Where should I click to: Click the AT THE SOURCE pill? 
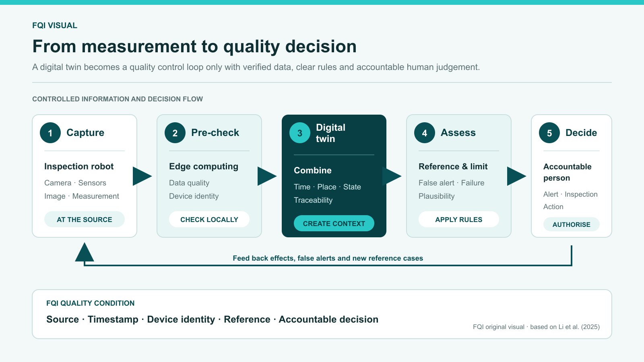pos(85,219)
